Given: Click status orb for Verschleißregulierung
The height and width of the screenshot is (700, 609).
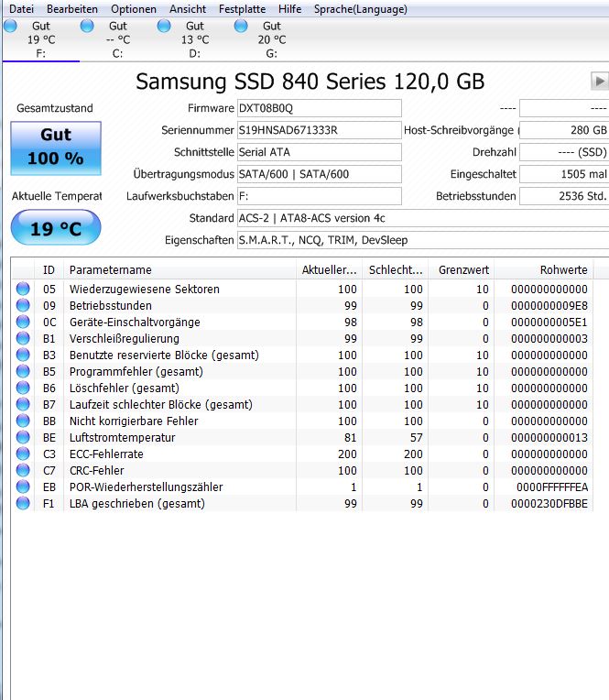Looking at the screenshot, I should click(23, 338).
